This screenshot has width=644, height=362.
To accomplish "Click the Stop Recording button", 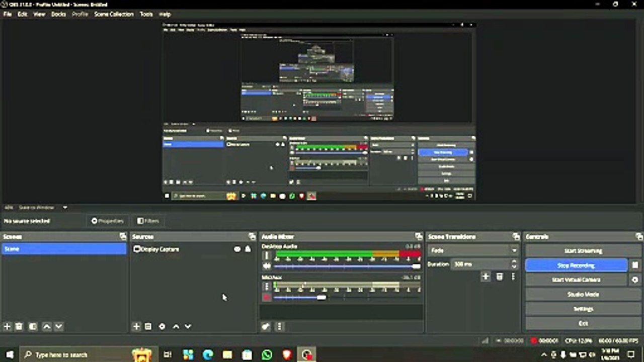I will (x=576, y=265).
